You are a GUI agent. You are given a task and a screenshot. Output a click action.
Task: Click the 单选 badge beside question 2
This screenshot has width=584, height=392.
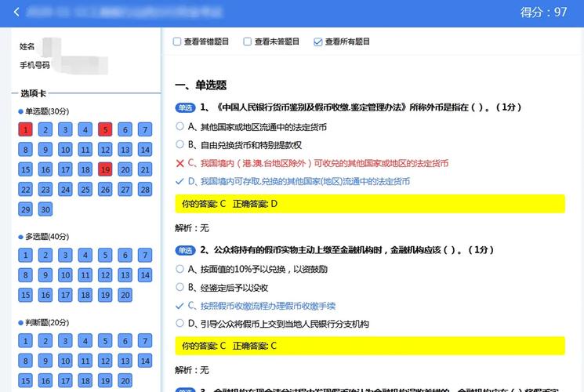click(x=184, y=250)
